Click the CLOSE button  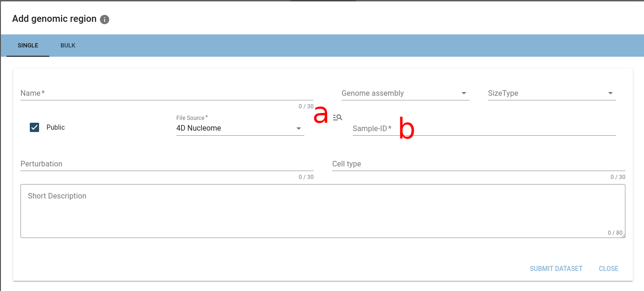point(608,269)
